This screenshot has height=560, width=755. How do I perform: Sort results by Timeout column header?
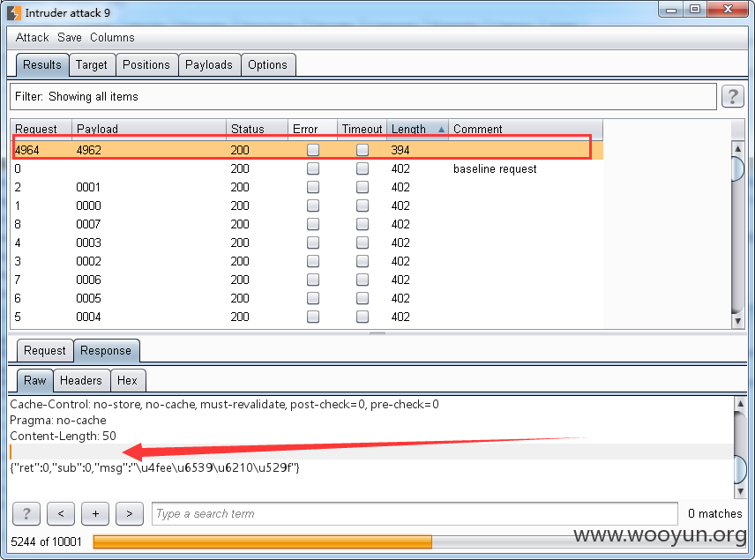click(363, 129)
